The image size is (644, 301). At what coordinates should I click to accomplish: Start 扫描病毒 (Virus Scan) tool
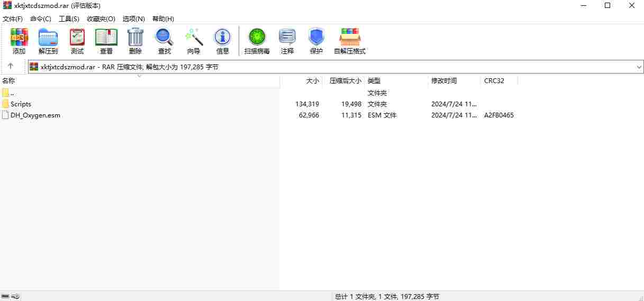coord(257,41)
